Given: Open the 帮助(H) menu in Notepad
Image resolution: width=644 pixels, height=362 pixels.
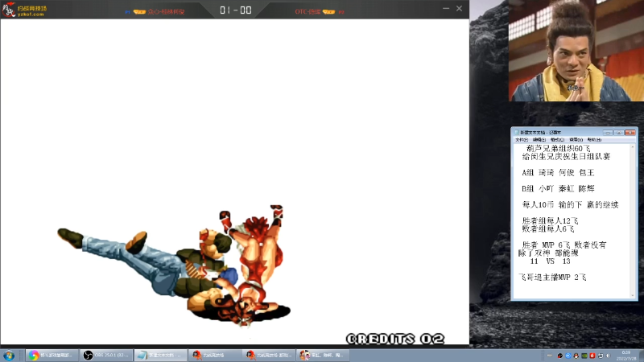Looking at the screenshot, I should coord(594,139).
